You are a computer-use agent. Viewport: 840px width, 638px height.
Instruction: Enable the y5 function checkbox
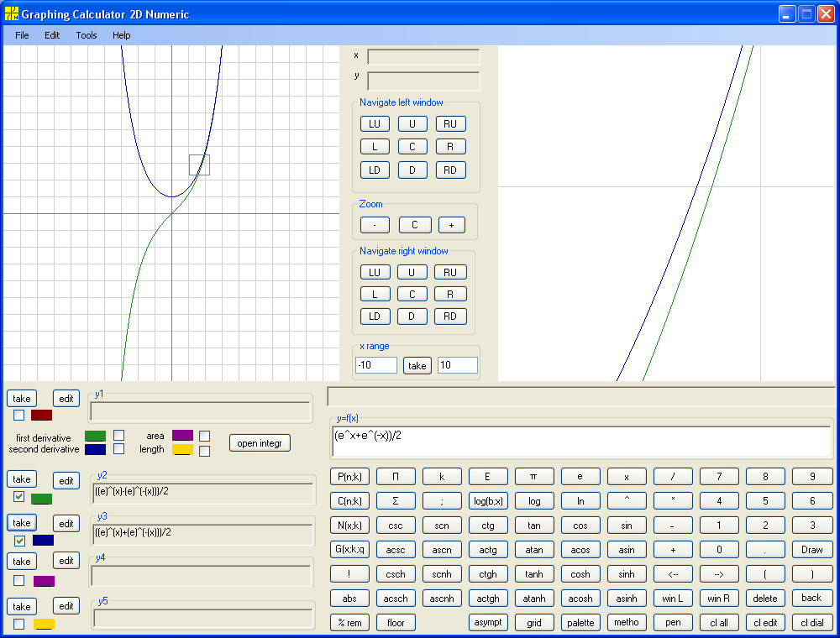(x=18, y=624)
